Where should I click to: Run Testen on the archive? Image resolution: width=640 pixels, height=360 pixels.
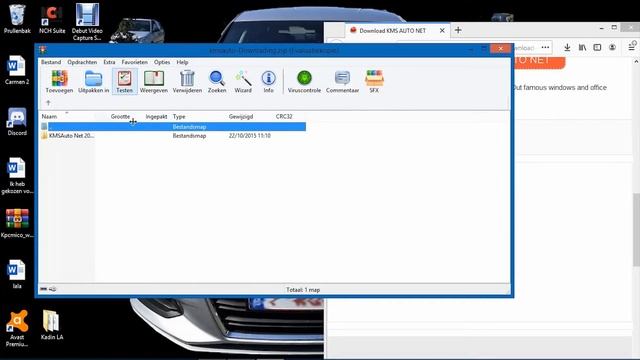(124, 81)
